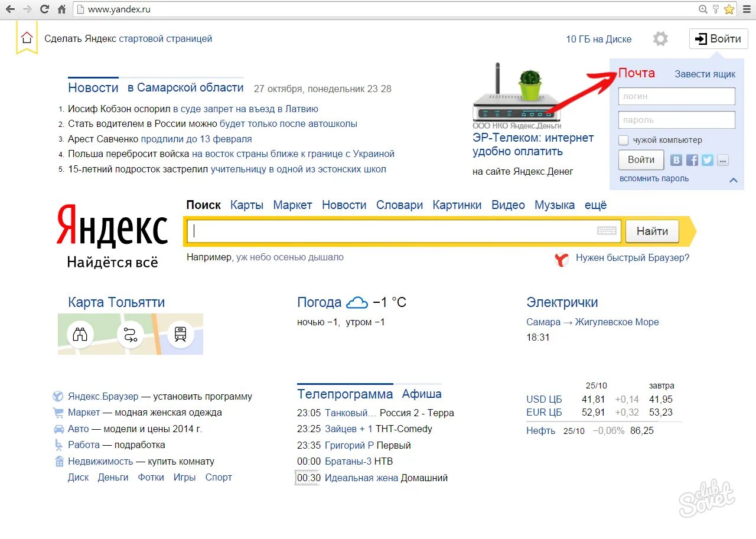Open the 'Нужен быстрый Браузер?' link
This screenshot has height=539, width=756.
[x=633, y=258]
